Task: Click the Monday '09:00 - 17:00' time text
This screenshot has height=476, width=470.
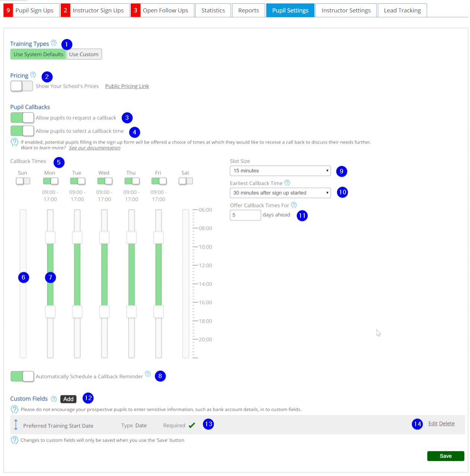Action: [x=50, y=196]
